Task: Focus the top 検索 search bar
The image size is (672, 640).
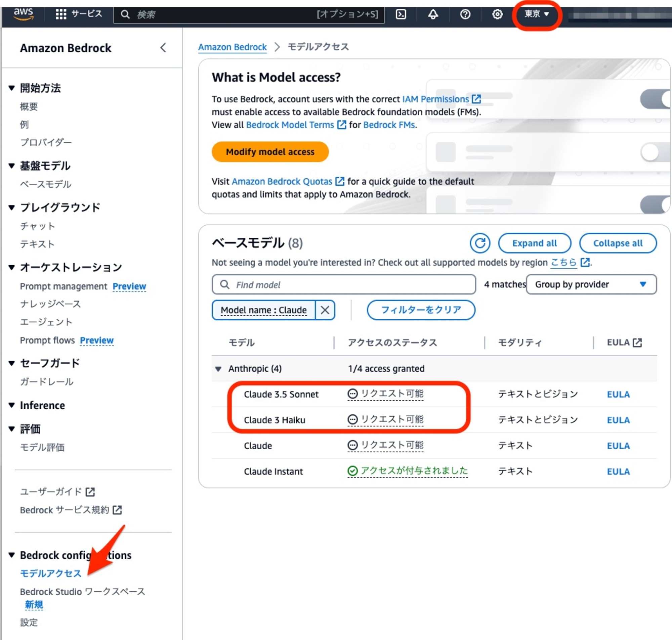Action: click(x=249, y=14)
